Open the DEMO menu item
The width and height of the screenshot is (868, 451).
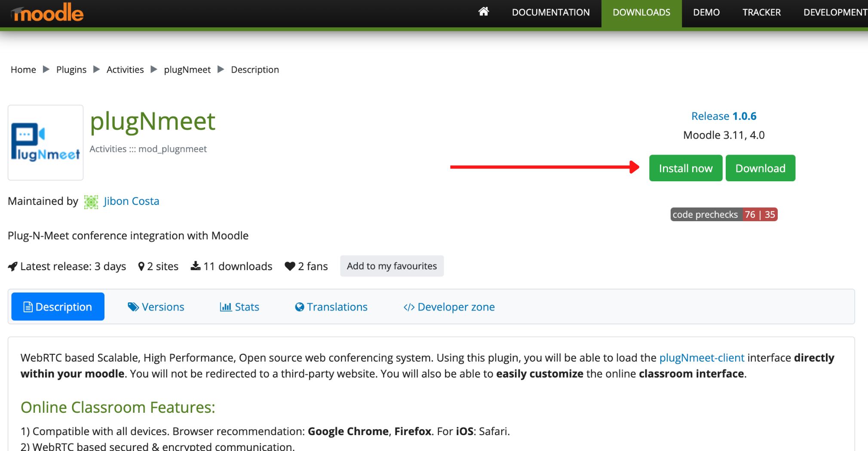[x=706, y=12]
